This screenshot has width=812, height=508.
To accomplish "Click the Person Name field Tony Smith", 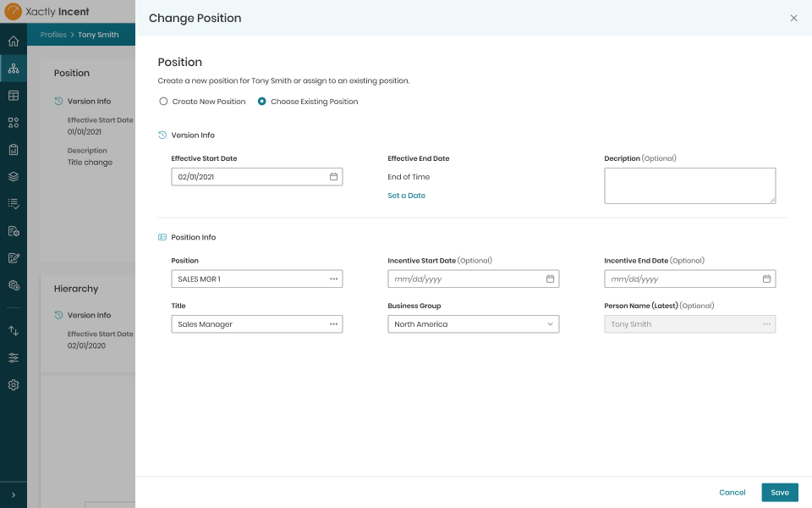I will (690, 324).
